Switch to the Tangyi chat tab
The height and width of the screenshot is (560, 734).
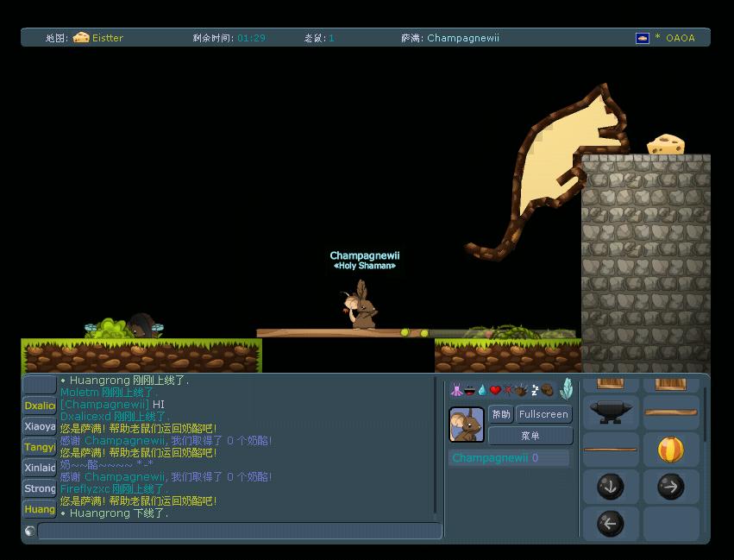pos(40,447)
